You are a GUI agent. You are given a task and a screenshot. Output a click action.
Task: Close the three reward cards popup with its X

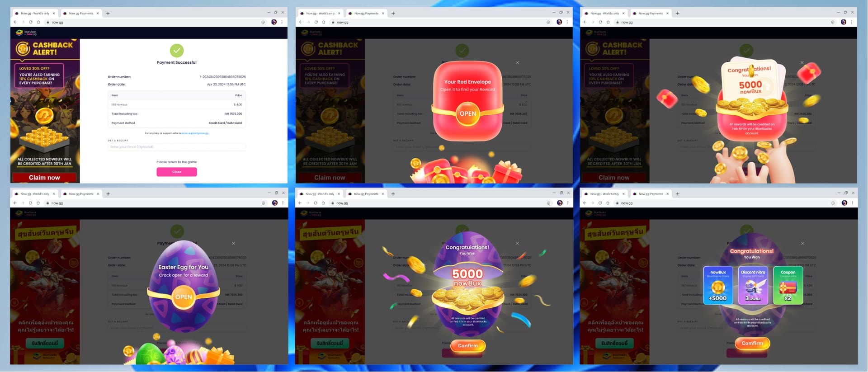point(802,243)
